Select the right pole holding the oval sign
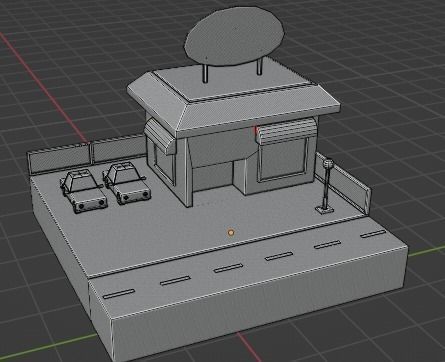The image size is (445, 362). [x=260, y=67]
